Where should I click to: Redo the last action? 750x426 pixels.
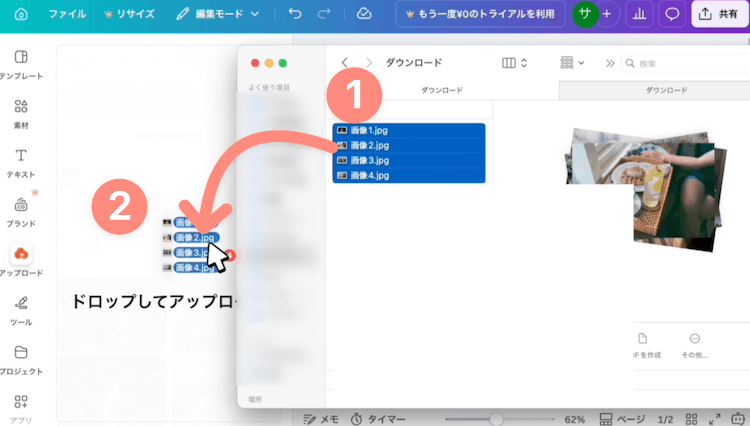(324, 14)
